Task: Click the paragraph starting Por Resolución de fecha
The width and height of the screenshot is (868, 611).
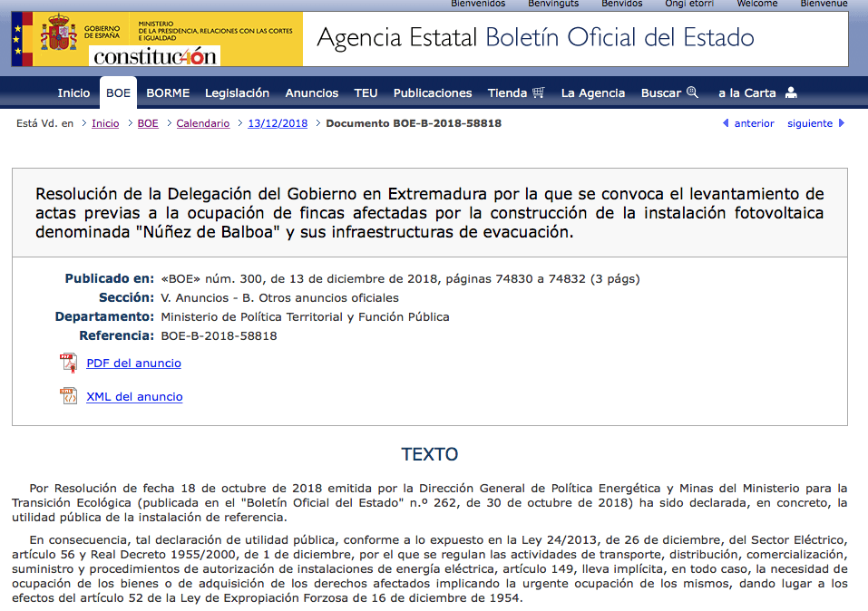Action: coord(430,503)
